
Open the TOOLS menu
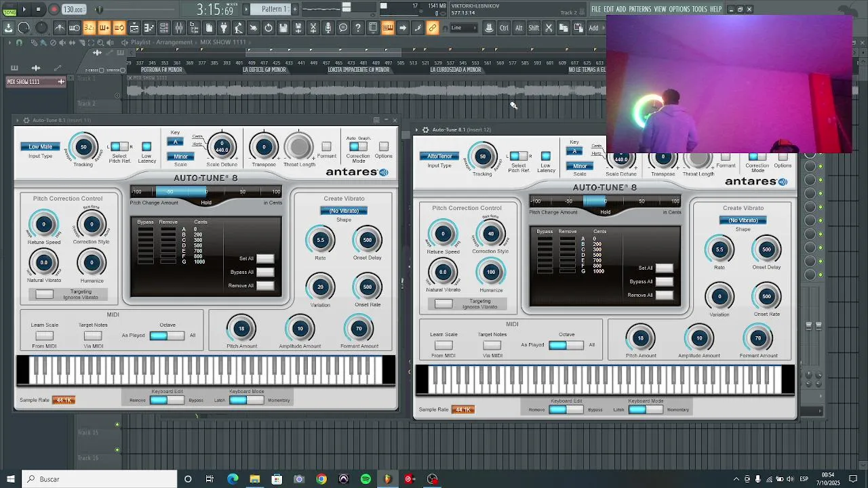[699, 9]
